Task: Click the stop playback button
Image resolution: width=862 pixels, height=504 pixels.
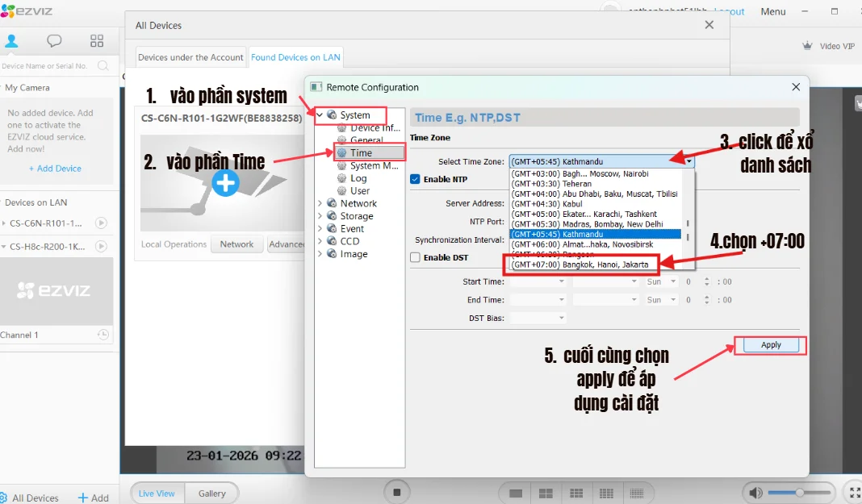Action: click(395, 492)
